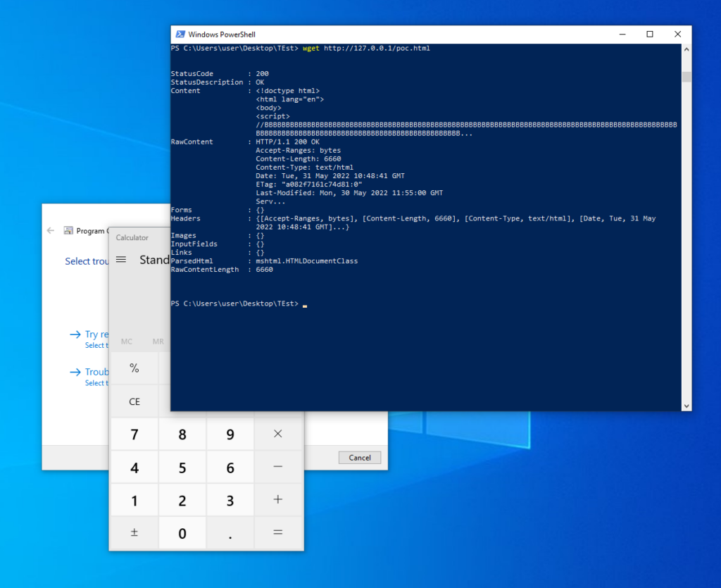
Task: Click 'Select trou...' heading in troubleshooter
Action: pyautogui.click(x=87, y=261)
